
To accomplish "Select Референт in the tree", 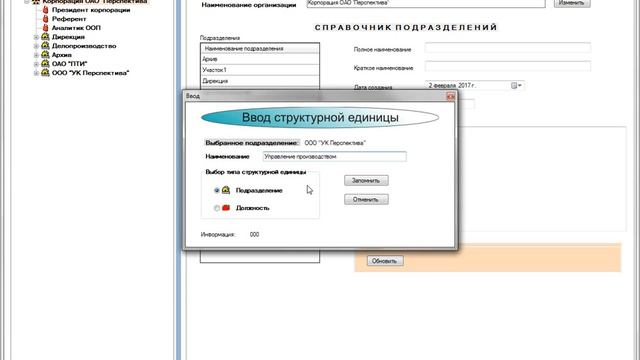I will pos(69,19).
